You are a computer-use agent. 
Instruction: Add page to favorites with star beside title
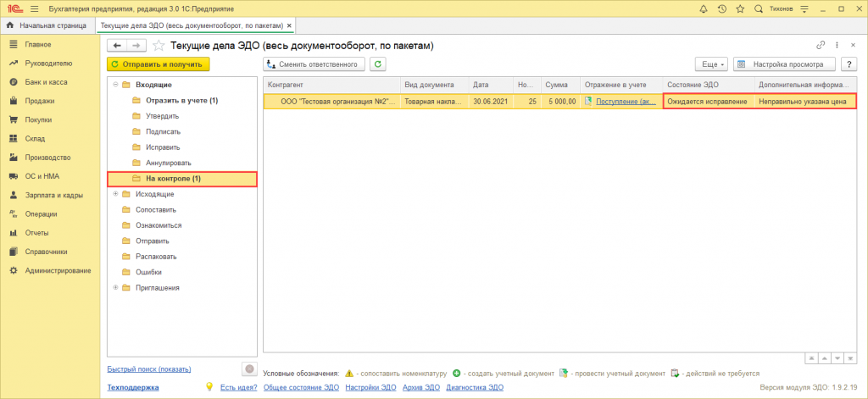point(159,46)
